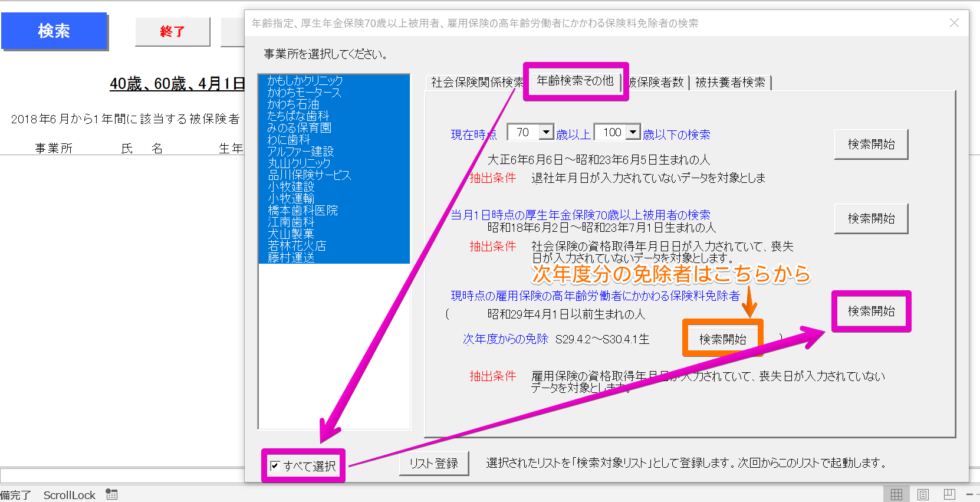This screenshot has height=502, width=980.
Task: Click the 現在時点 label in the dialog
Action: pyautogui.click(x=473, y=134)
